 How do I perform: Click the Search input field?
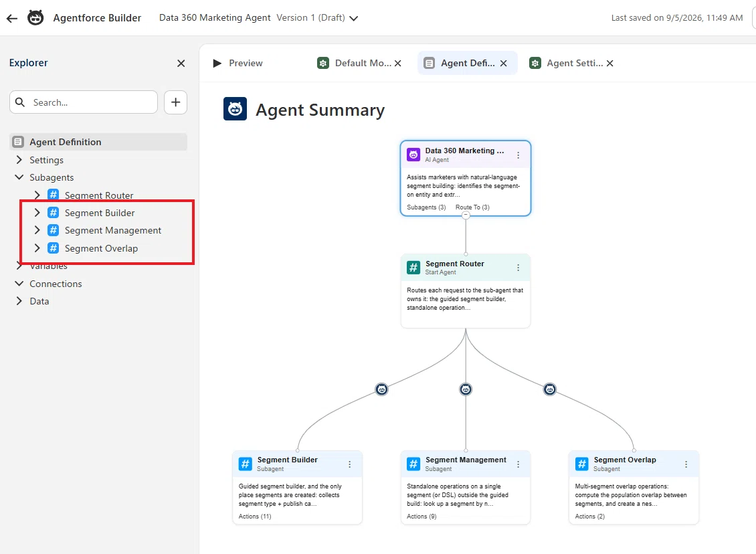(x=84, y=102)
